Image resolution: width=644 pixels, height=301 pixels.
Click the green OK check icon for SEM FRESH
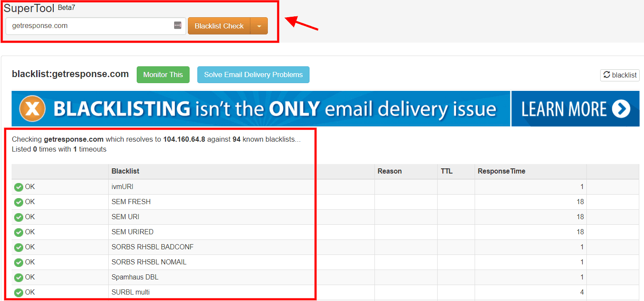click(18, 202)
